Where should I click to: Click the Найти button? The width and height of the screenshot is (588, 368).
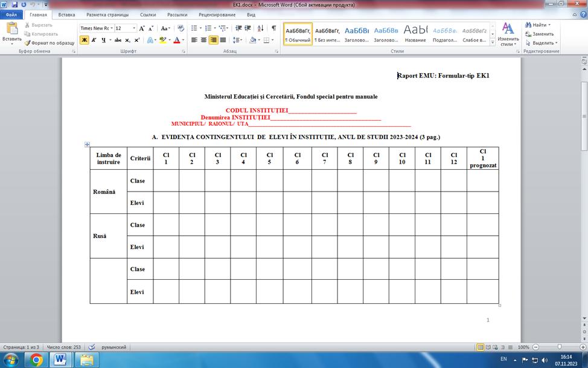tap(538, 25)
